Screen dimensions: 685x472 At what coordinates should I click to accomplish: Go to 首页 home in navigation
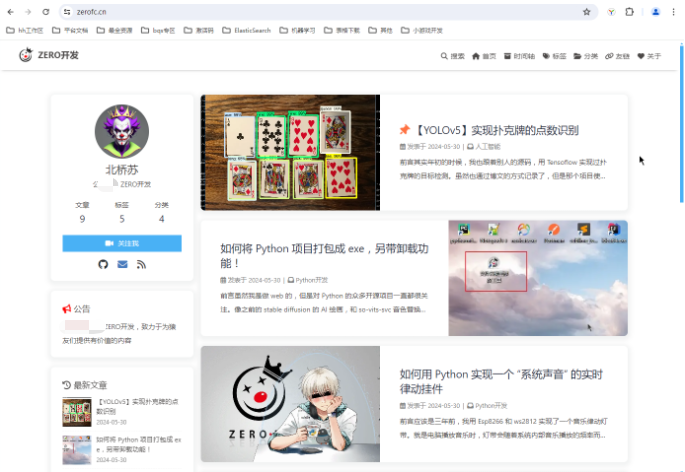[484, 56]
